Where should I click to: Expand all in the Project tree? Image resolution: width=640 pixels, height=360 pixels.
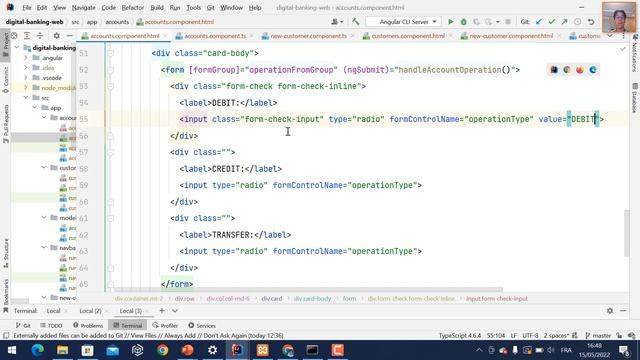27,36
